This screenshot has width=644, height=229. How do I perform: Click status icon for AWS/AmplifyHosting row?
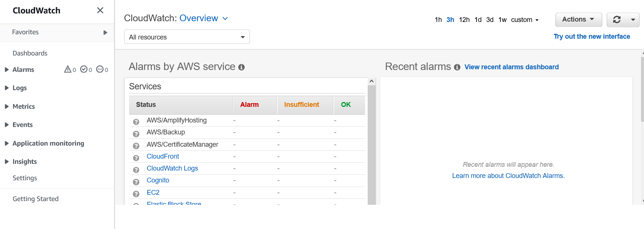coord(136,122)
